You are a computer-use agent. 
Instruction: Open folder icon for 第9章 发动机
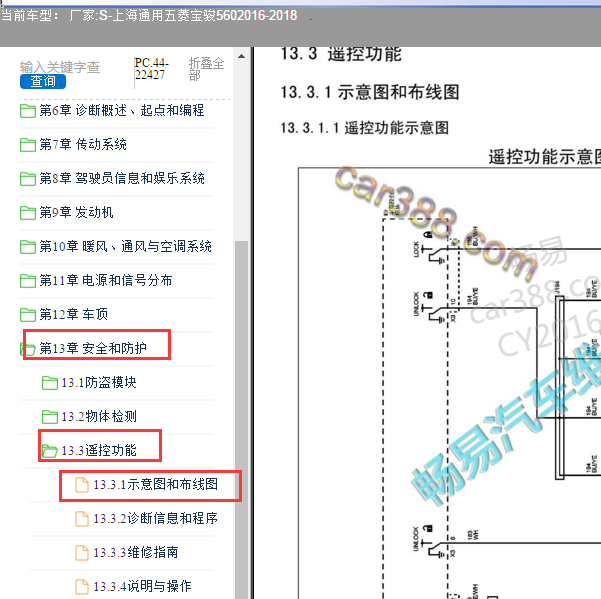28,213
